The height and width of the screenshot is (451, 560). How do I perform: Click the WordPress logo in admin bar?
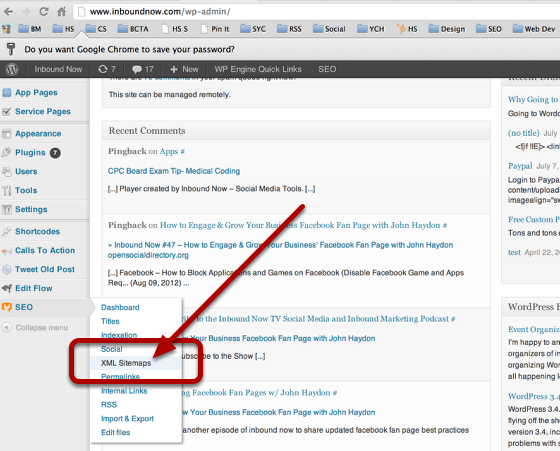pos(12,69)
